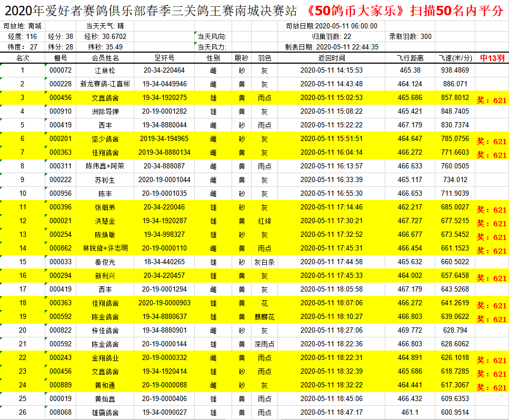Select return time 2020-05-11 16:33:39
This screenshot has height=420, width=509.
pyautogui.click(x=332, y=180)
